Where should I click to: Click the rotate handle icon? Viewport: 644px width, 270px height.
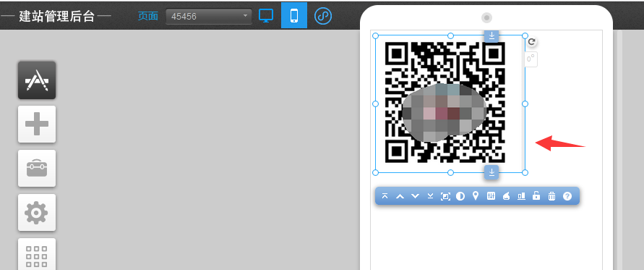coord(532,41)
